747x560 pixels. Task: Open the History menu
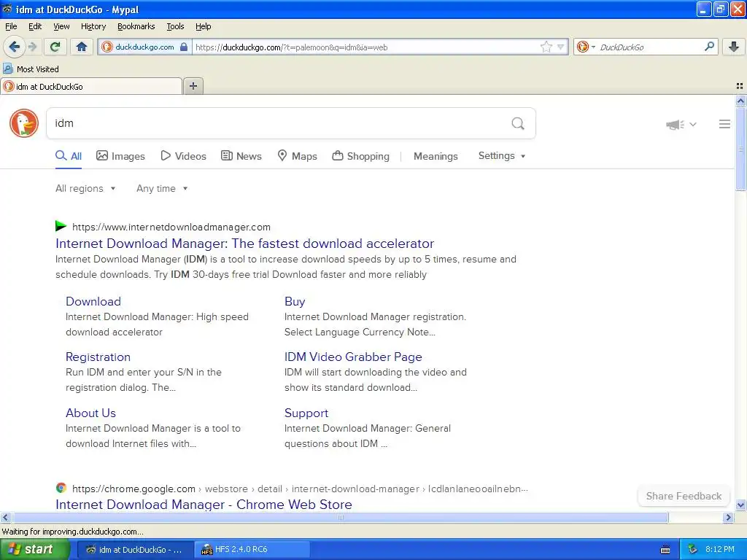93,26
